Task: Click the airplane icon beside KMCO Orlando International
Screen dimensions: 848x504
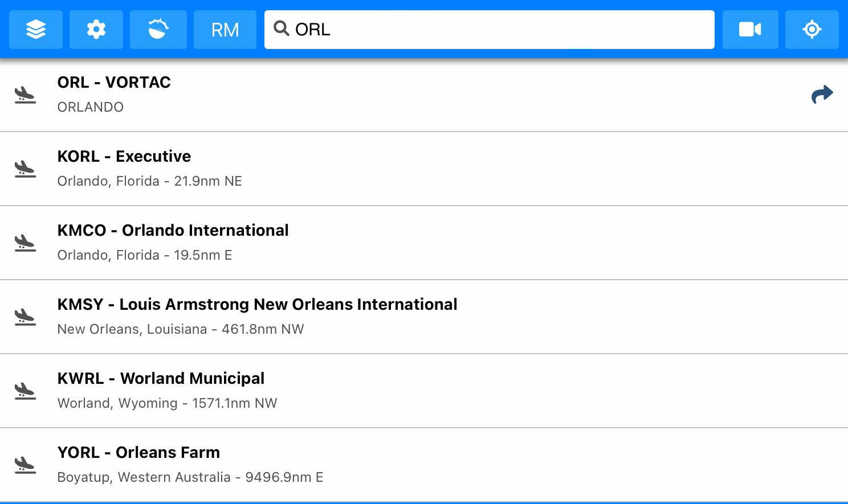Action: pyautogui.click(x=25, y=243)
